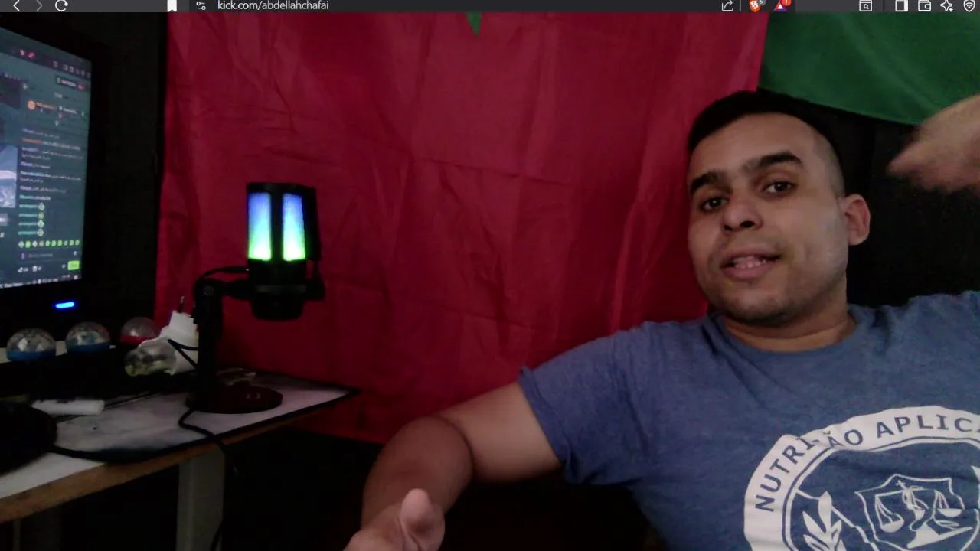The height and width of the screenshot is (551, 980).
Task: Open the Brave Shields lion icon
Action: tap(756, 5)
